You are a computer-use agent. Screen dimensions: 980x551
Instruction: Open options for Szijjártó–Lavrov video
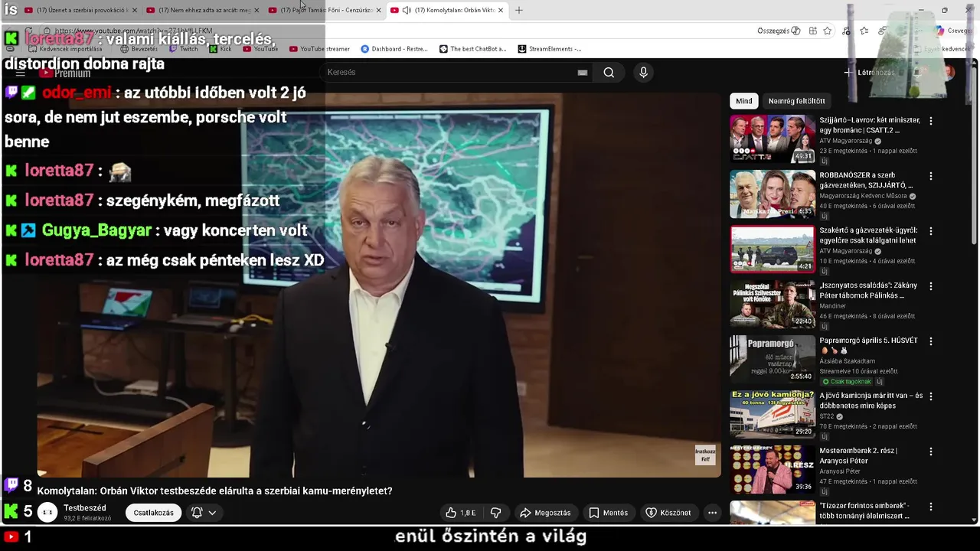[931, 121]
